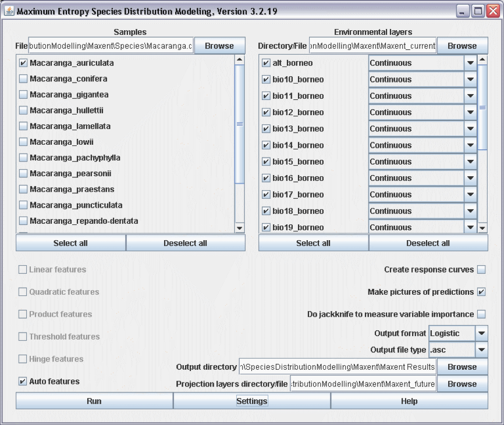This screenshot has height=425, width=504.
Task: Maximize the Maxent window
Action: (x=478, y=11)
